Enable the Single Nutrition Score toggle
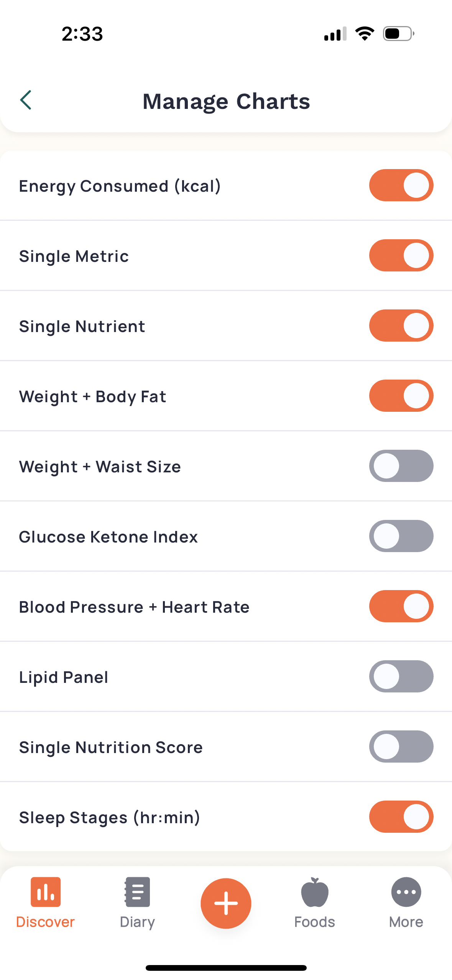 tap(401, 747)
